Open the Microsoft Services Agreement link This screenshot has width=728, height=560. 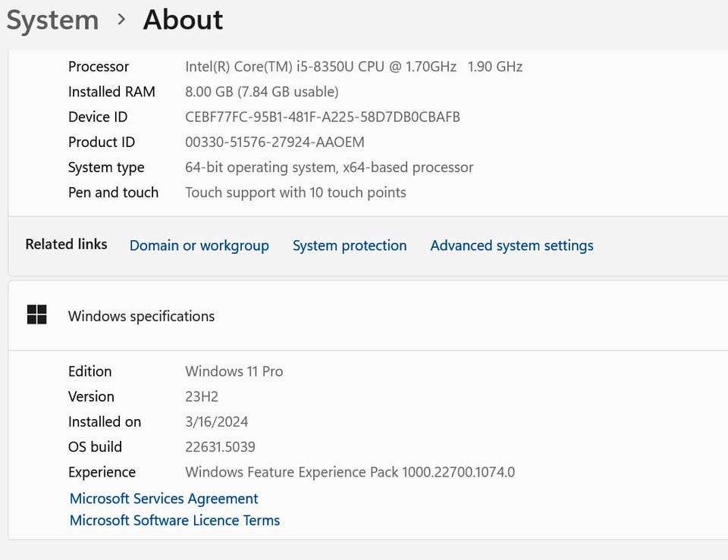[x=164, y=499]
